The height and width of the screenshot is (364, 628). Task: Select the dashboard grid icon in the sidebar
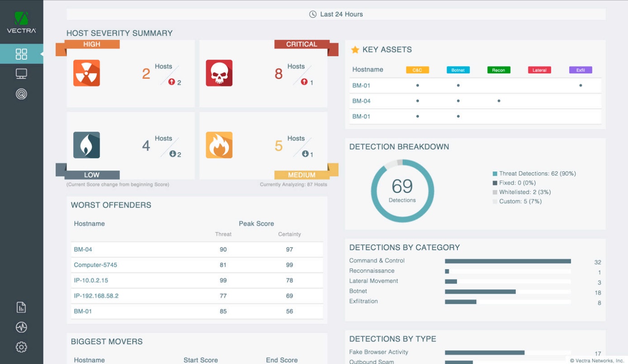pyautogui.click(x=21, y=53)
